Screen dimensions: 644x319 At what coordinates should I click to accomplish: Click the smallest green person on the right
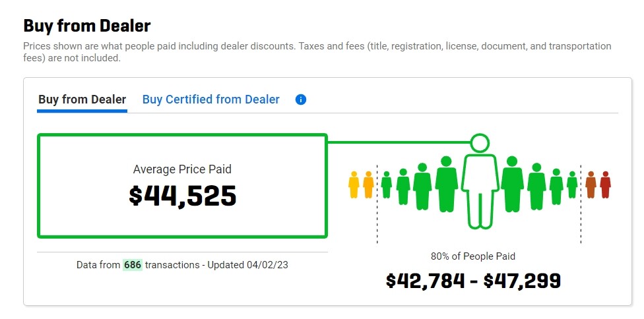click(x=571, y=185)
